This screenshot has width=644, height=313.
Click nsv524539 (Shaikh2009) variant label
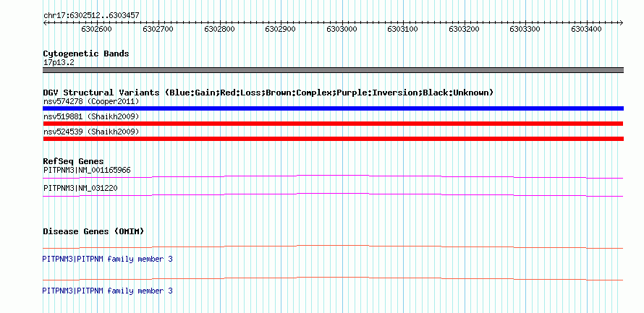(91, 132)
